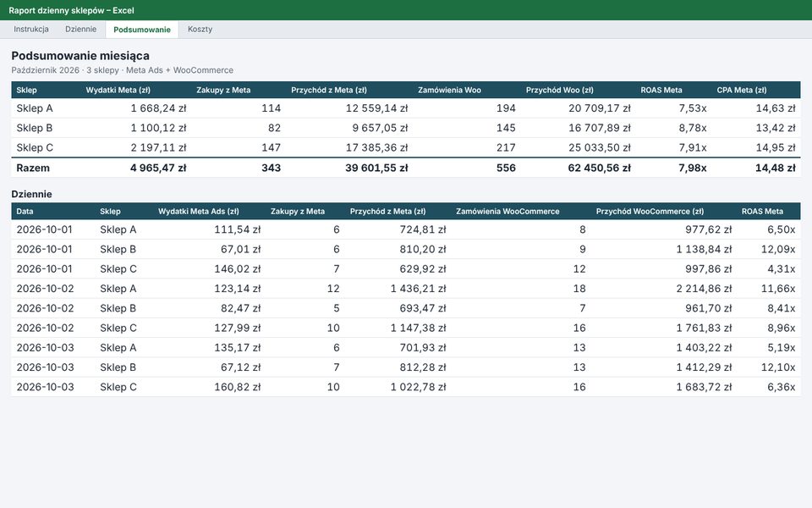This screenshot has width=812, height=508.
Task: Select the total ROAS value 7,98x
Action: [693, 168]
